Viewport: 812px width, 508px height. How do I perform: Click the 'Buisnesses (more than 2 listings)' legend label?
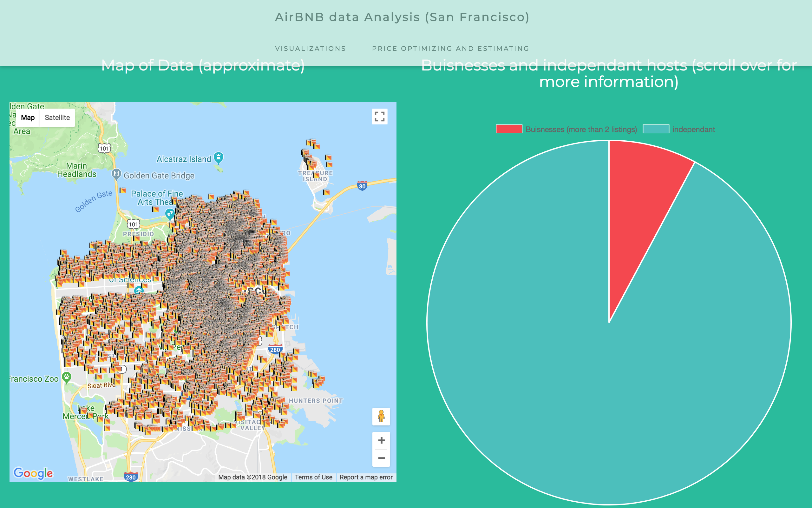point(581,129)
